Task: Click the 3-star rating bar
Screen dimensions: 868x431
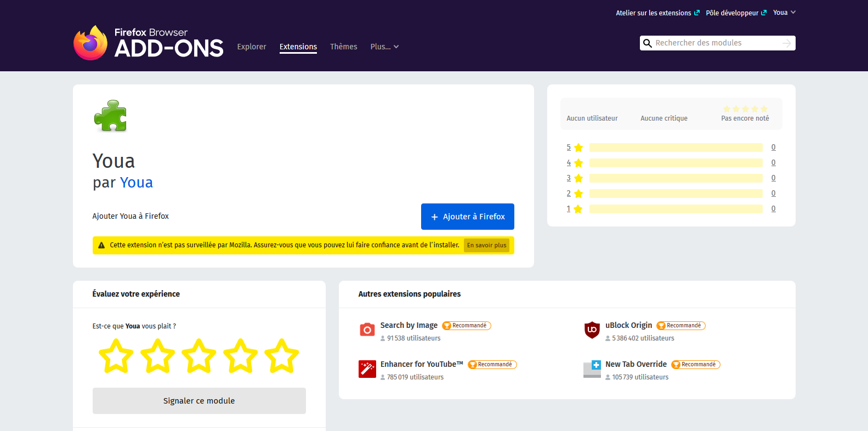Action: (676, 178)
